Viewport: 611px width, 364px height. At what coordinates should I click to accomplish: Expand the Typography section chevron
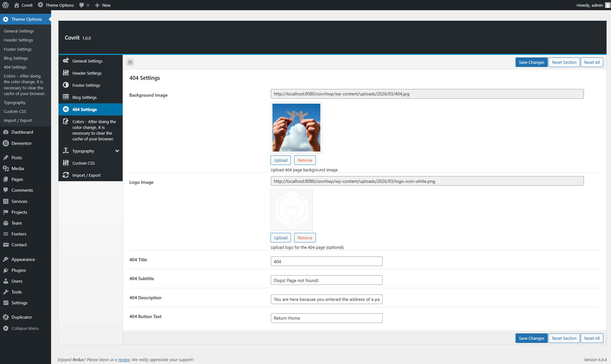(x=117, y=151)
